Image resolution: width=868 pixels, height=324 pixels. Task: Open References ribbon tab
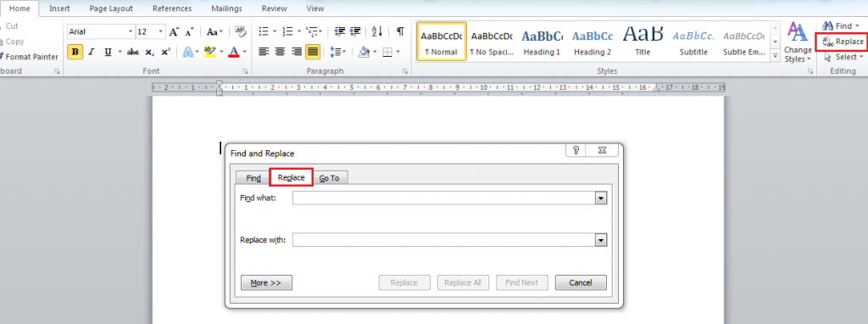172,8
